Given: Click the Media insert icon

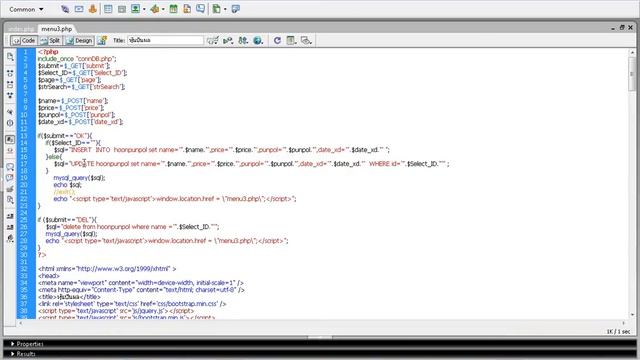Looking at the screenshot, I should click(x=154, y=9).
